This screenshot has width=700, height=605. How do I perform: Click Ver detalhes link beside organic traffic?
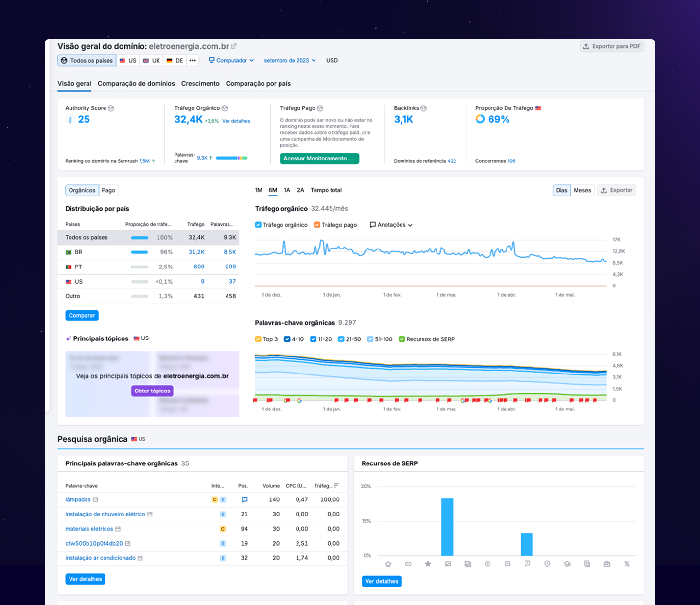point(236,121)
